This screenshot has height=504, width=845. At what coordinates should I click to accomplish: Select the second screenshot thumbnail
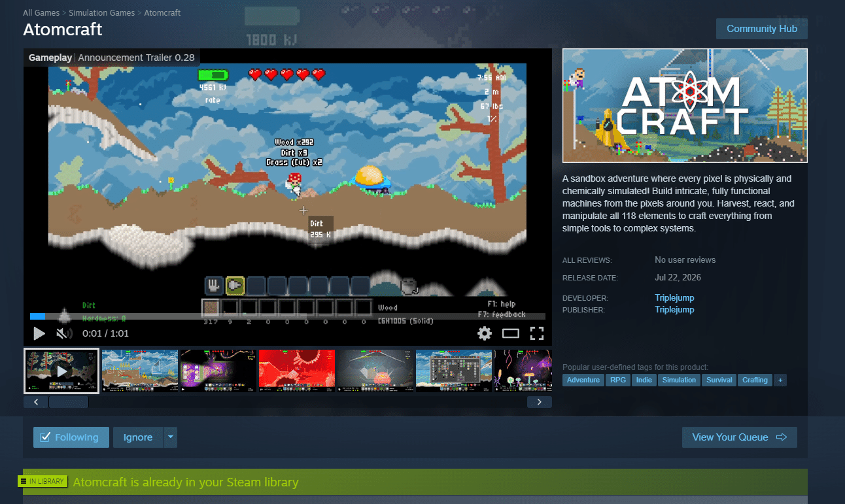pos(140,371)
